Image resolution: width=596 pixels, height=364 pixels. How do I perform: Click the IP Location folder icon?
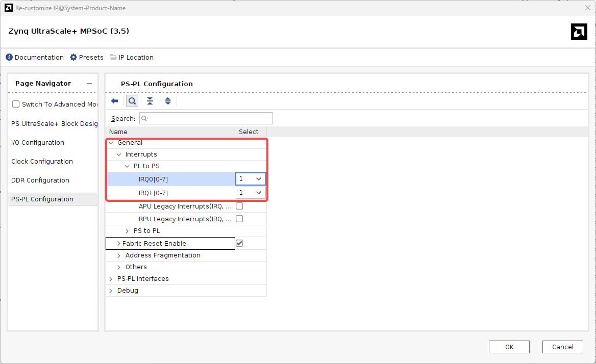coord(113,57)
